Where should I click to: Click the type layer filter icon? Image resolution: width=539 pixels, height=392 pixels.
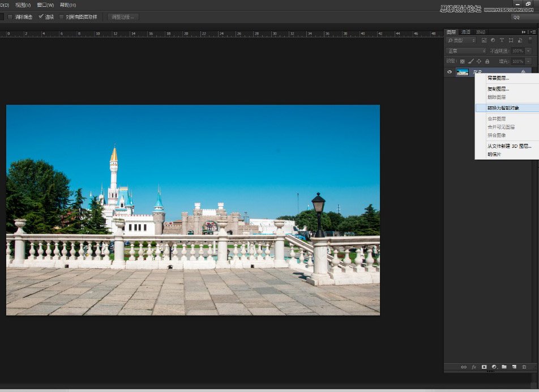coord(502,40)
